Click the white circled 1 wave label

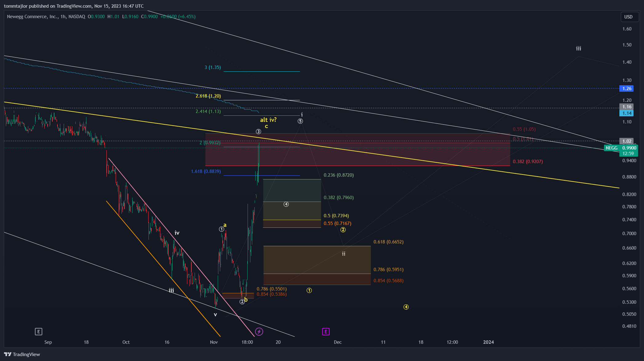point(221,229)
